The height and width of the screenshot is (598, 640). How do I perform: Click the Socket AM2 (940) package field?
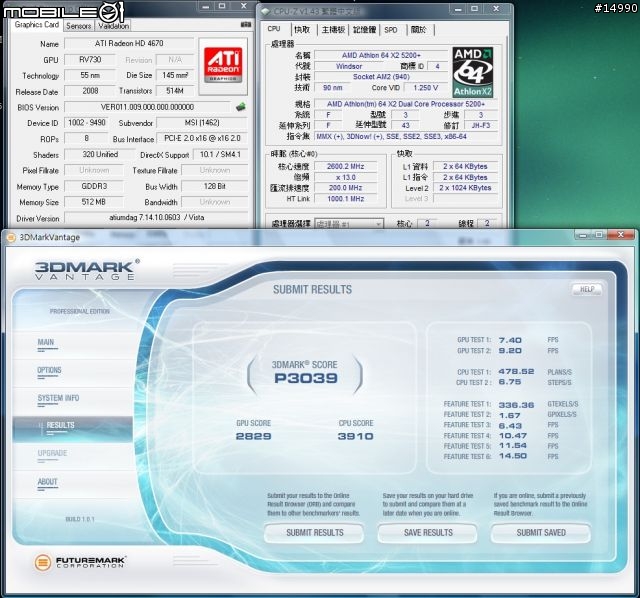(x=381, y=77)
